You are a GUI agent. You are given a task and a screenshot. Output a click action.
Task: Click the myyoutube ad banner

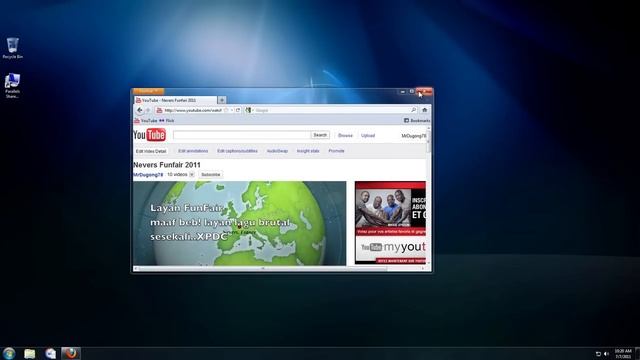[390, 250]
